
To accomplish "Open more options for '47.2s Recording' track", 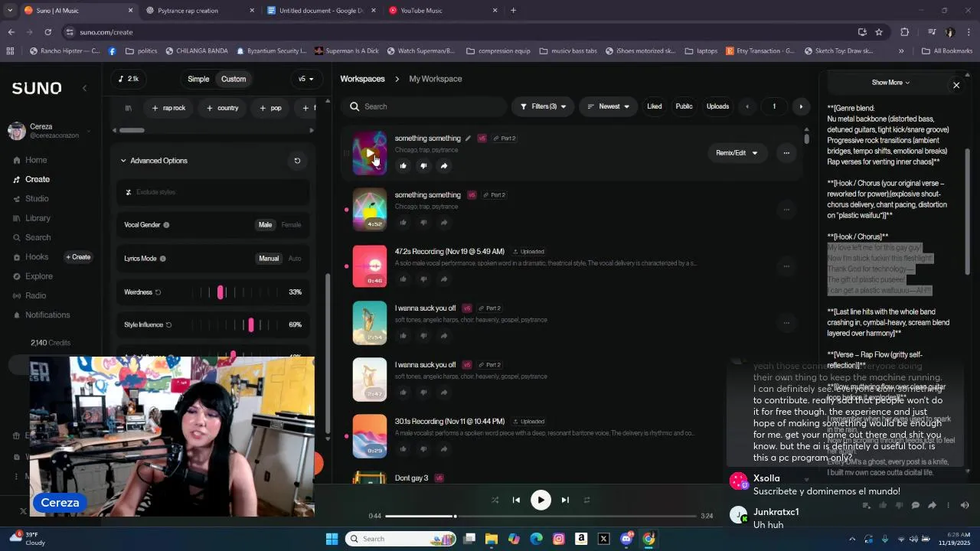I will [786, 266].
